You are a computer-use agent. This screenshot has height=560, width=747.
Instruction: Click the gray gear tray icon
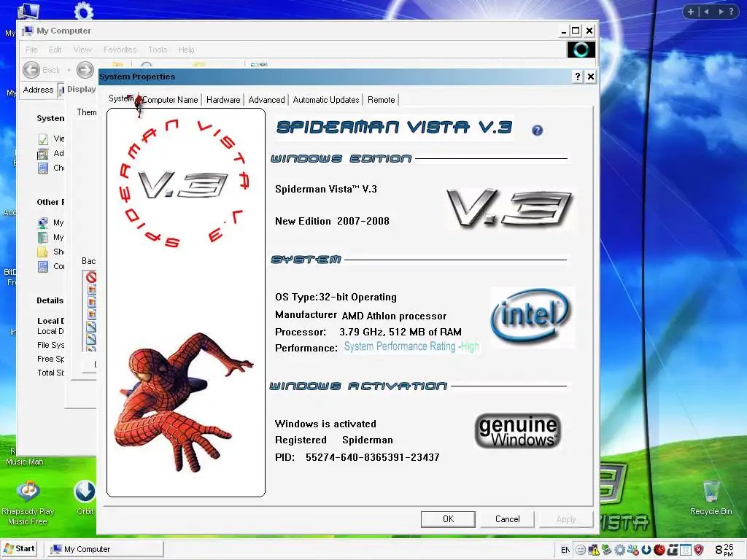619,550
